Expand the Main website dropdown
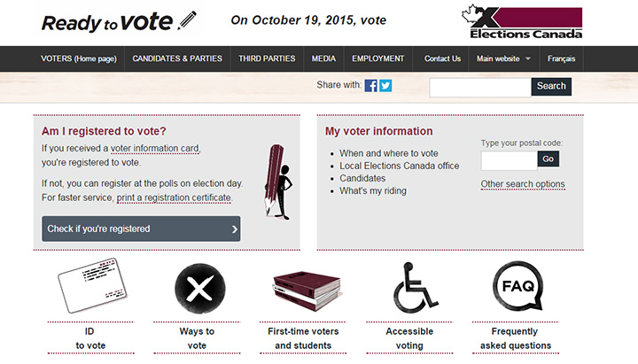Screen dimensions: 638x364 coord(503,59)
